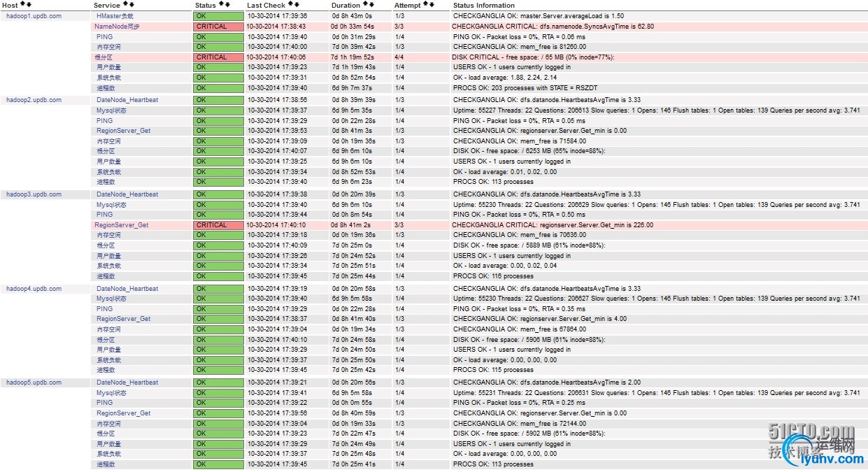Open host hadoop4.updb.com
The width and height of the screenshot is (868, 472).
(34, 289)
